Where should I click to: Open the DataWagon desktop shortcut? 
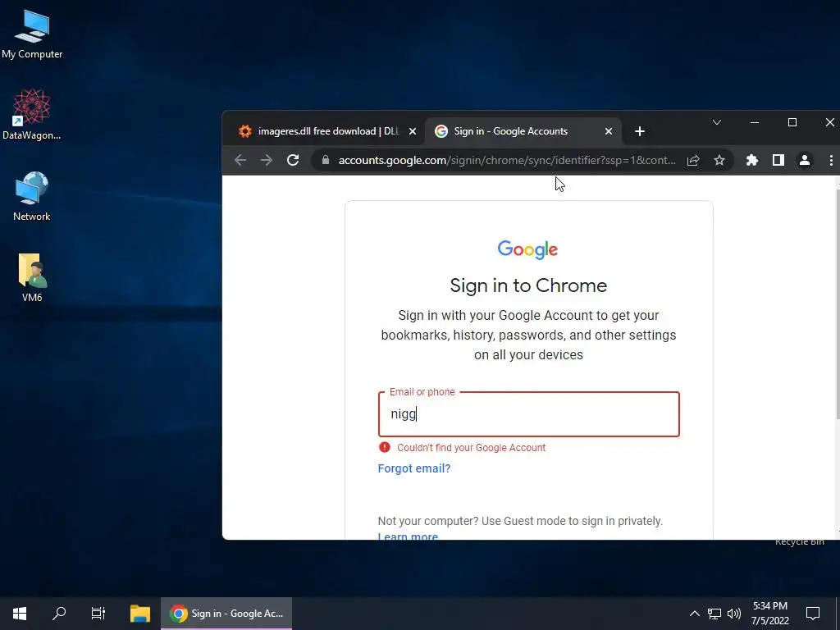pyautogui.click(x=32, y=115)
